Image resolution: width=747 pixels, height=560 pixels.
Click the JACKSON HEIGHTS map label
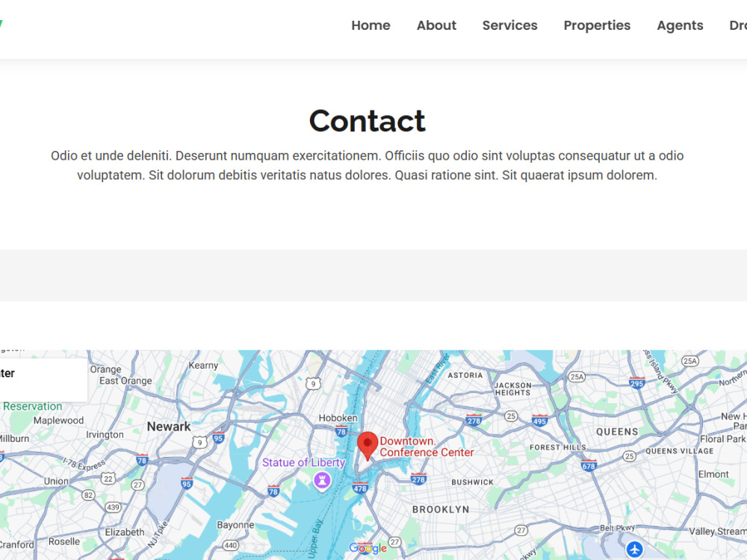coord(512,389)
